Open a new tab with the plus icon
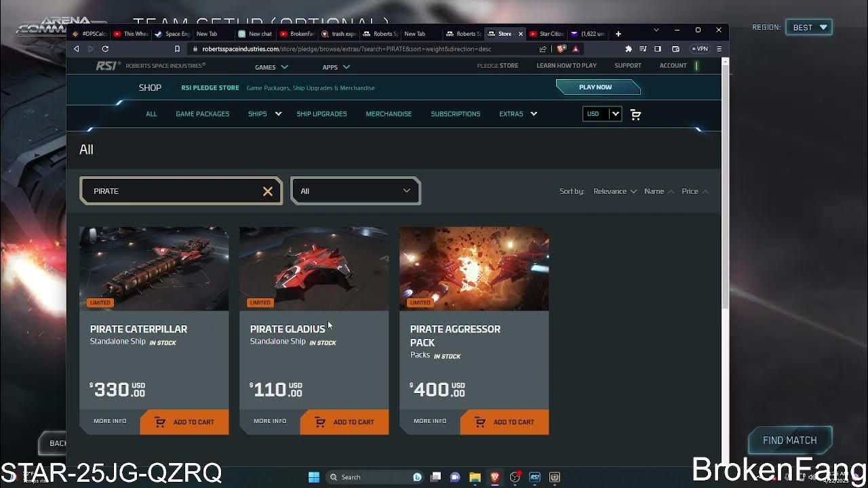Screen dimensions: 868x488 618,34
